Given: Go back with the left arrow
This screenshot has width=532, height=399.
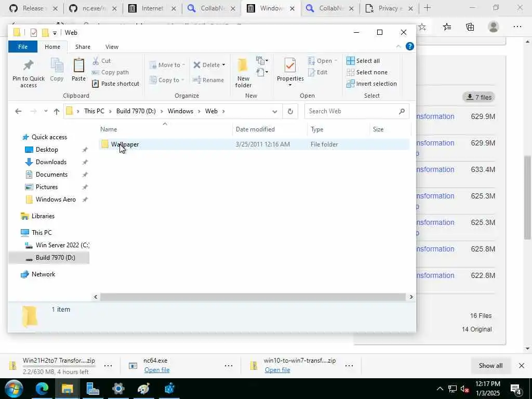Looking at the screenshot, I should [18, 111].
